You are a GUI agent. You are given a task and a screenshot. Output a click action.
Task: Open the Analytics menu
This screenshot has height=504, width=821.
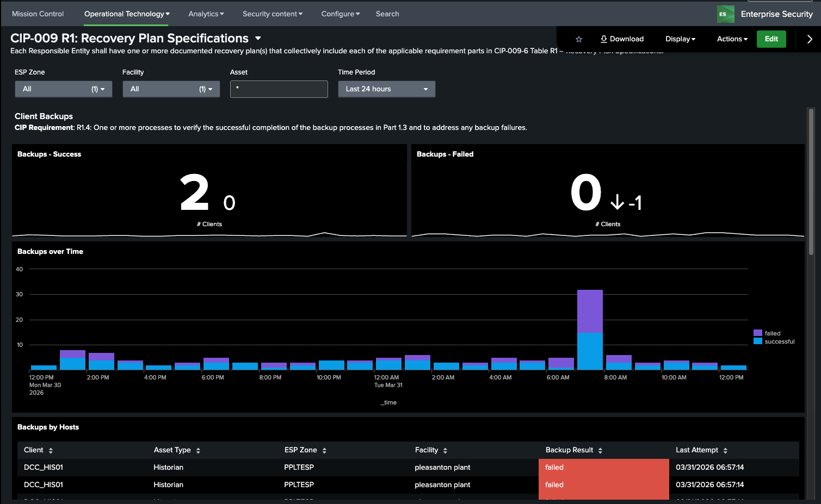click(206, 14)
